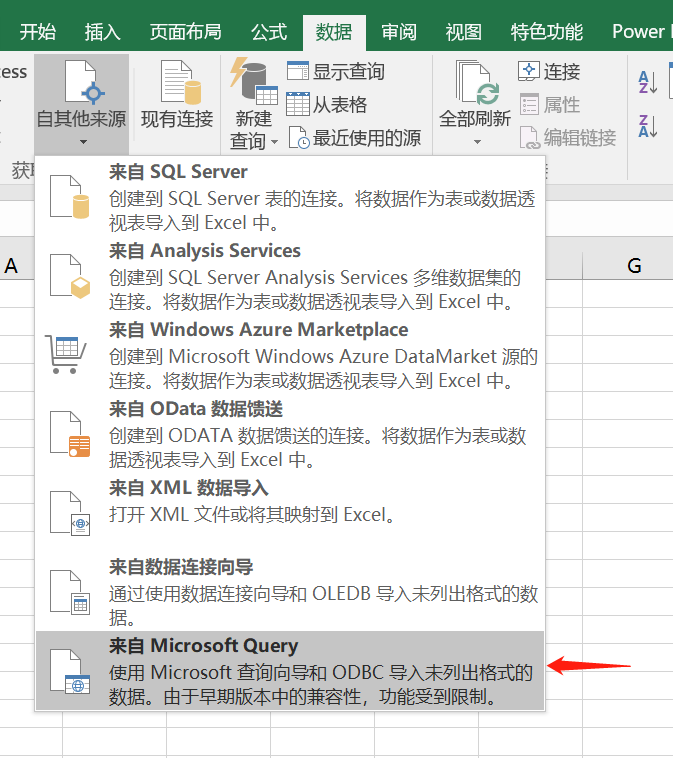The image size is (673, 758).
Task: Choose 来自 XML 数据导入 option
Action: tap(290, 502)
